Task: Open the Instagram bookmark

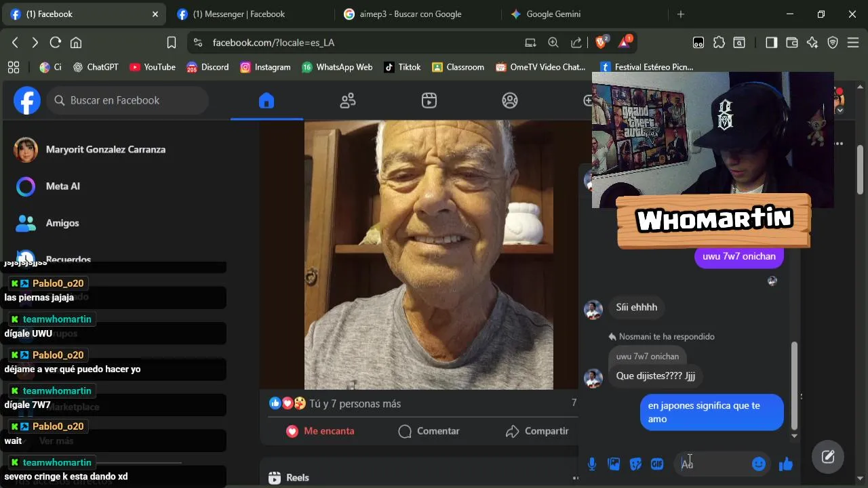Action: pos(265,67)
